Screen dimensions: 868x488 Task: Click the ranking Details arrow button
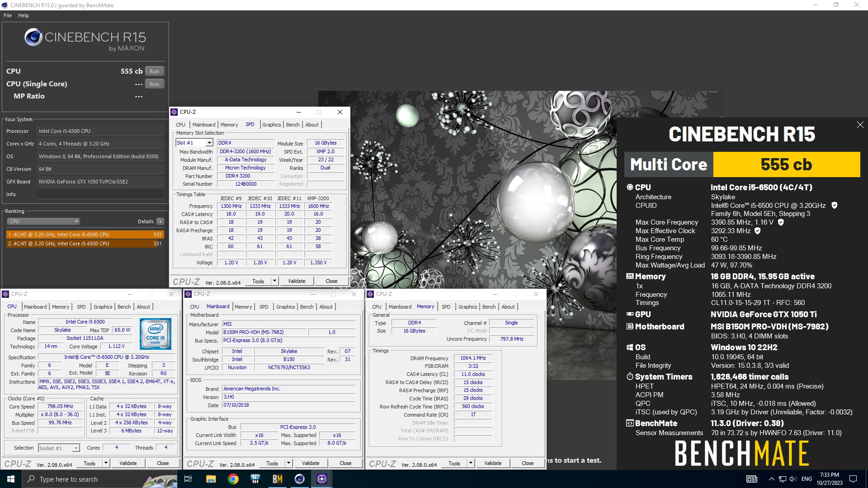click(160, 221)
